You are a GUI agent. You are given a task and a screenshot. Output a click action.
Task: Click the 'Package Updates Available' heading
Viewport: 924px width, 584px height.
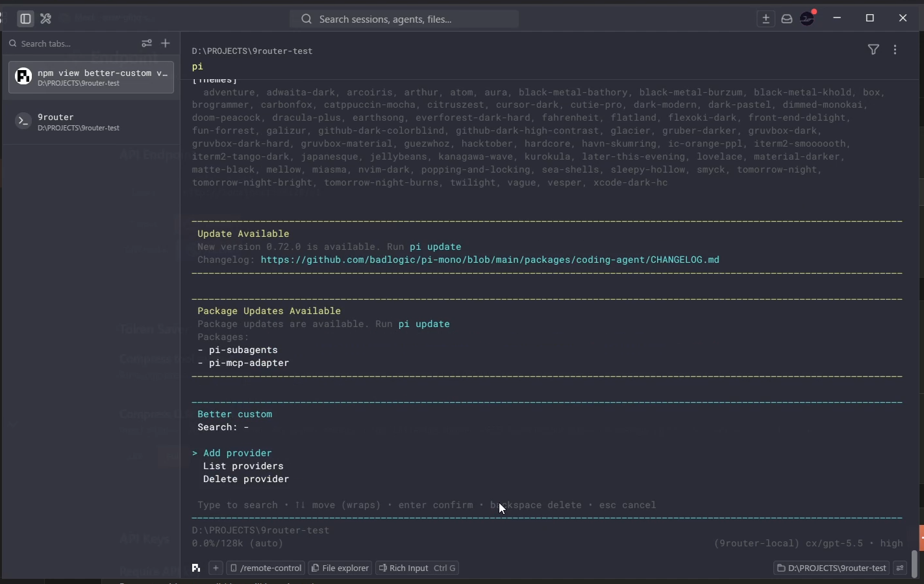(269, 311)
